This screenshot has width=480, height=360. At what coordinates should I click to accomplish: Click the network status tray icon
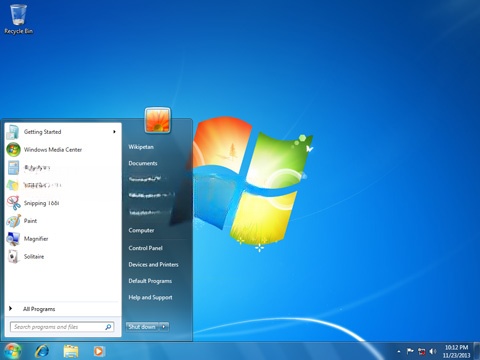coord(422,351)
